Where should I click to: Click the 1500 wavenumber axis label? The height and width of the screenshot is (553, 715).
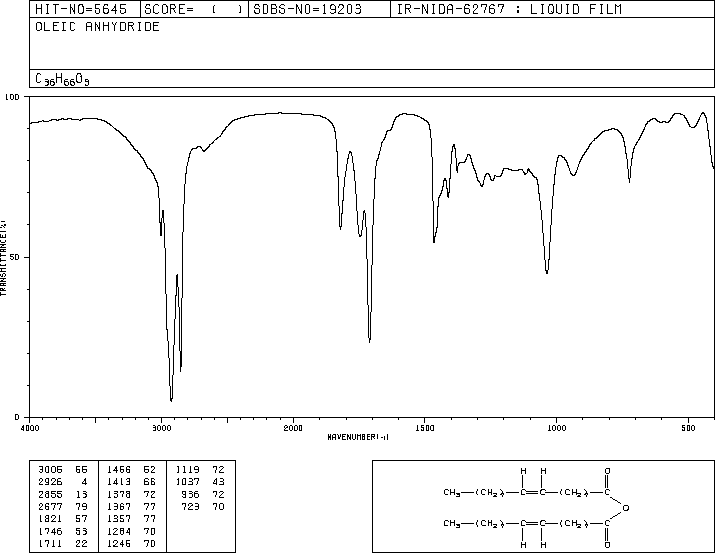pos(425,428)
